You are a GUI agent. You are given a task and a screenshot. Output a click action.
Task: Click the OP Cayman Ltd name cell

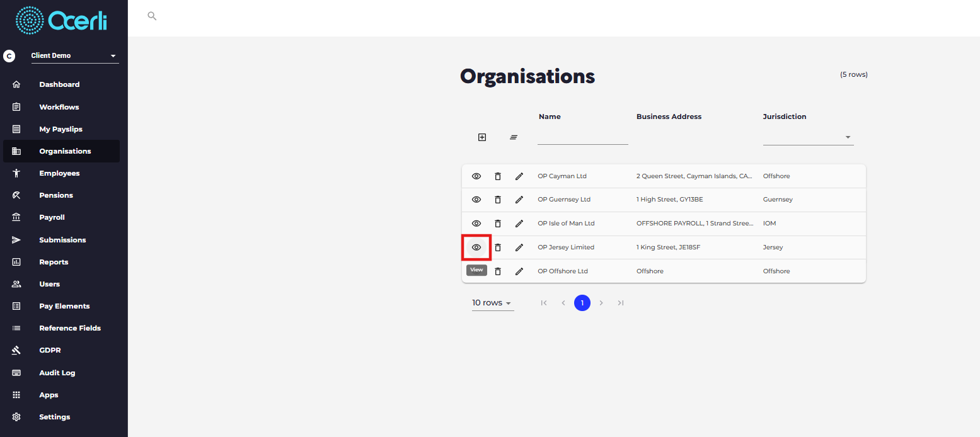click(x=562, y=176)
